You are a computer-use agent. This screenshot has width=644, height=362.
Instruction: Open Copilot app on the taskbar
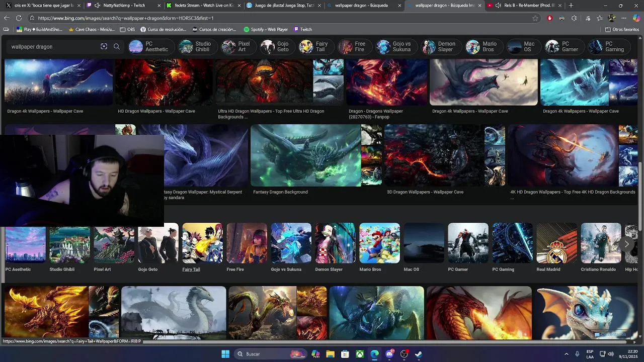click(x=315, y=354)
